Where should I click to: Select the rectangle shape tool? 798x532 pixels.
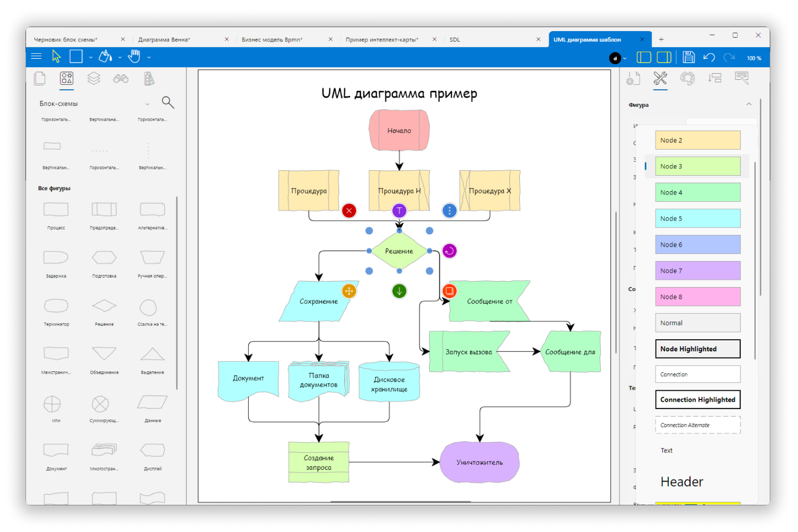pyautogui.click(x=76, y=56)
